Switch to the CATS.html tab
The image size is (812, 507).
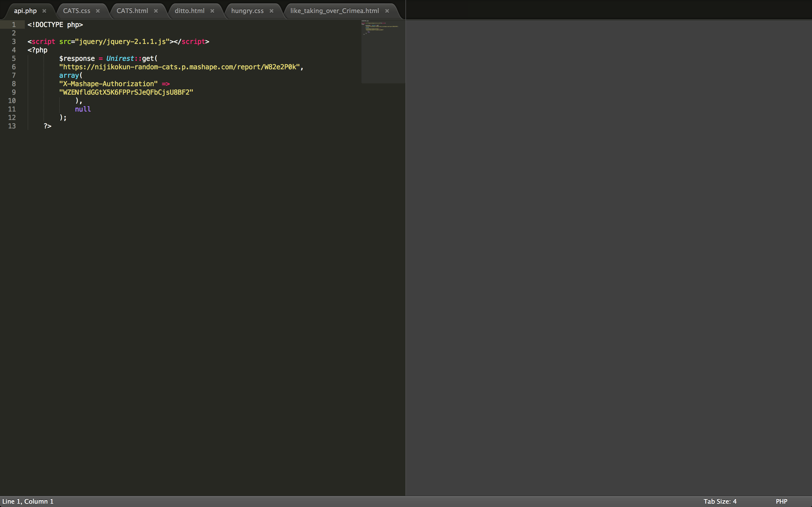[x=132, y=11]
